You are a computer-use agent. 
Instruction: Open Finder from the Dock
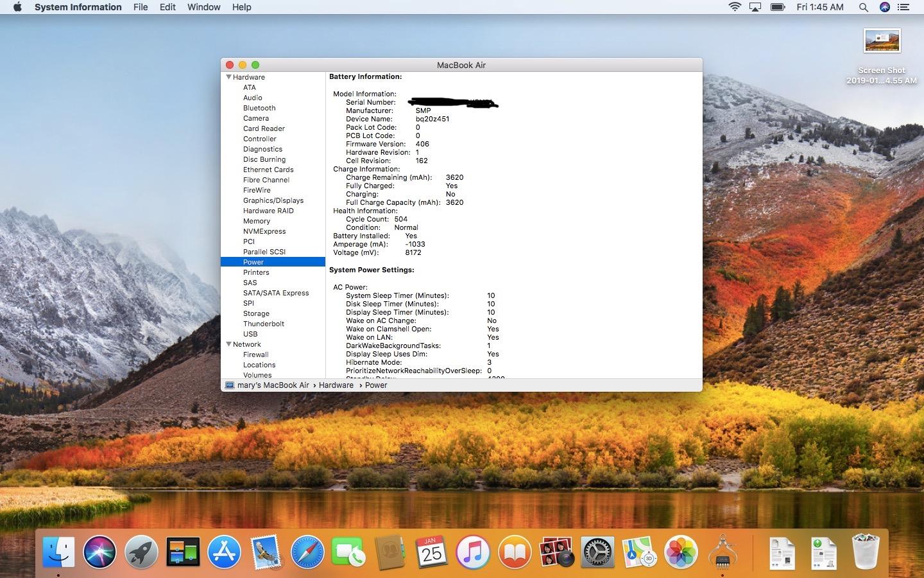click(x=59, y=552)
